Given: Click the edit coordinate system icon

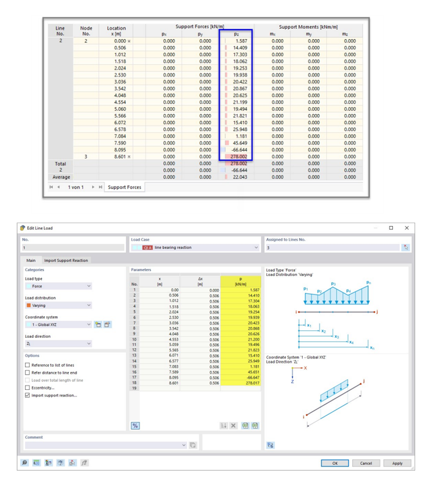Looking at the screenshot, I should (x=107, y=325).
